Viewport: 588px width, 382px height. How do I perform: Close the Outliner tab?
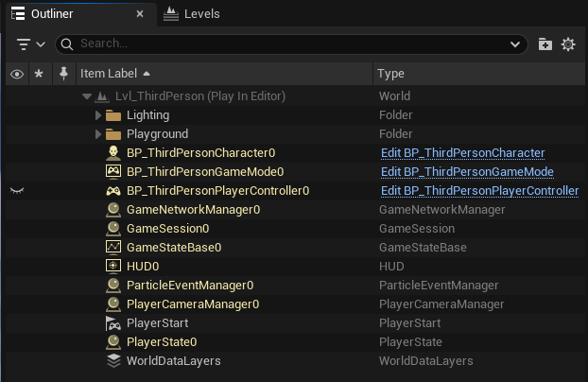point(140,14)
